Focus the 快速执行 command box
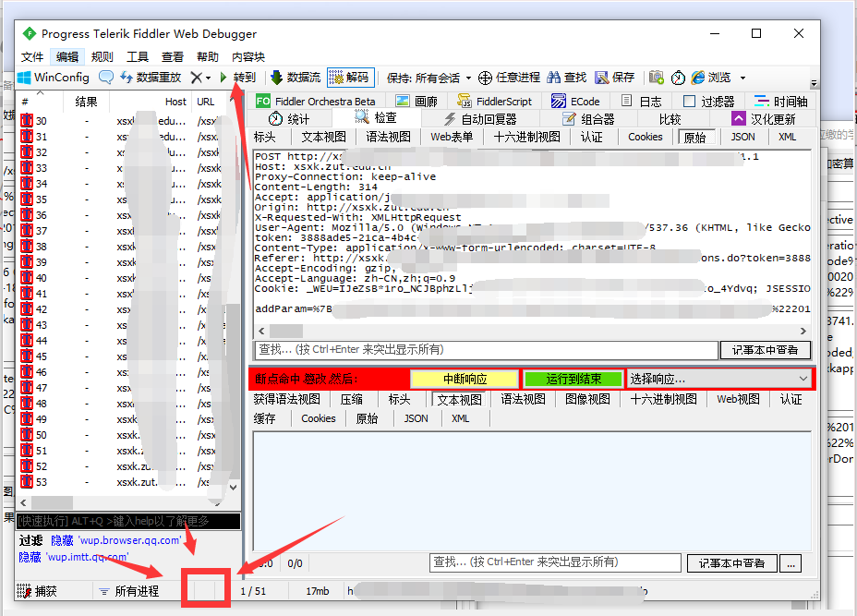Image resolution: width=857 pixels, height=616 pixels. (x=128, y=521)
